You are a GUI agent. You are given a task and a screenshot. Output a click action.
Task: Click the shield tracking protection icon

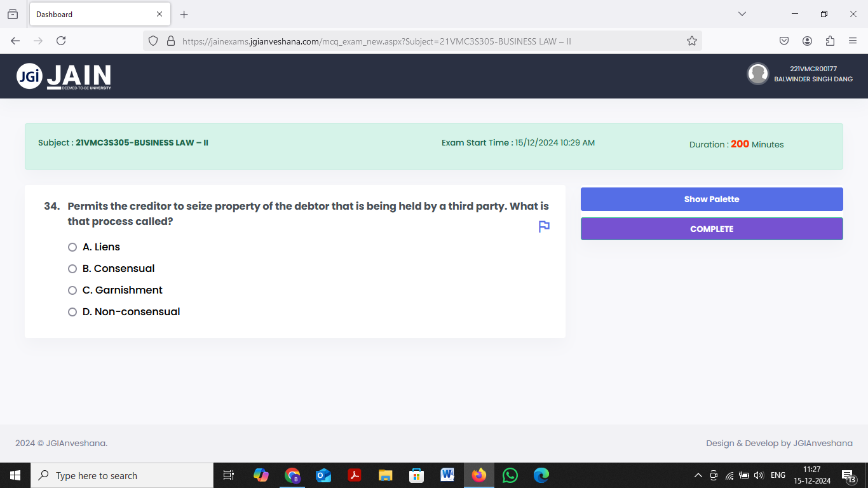coord(153,40)
